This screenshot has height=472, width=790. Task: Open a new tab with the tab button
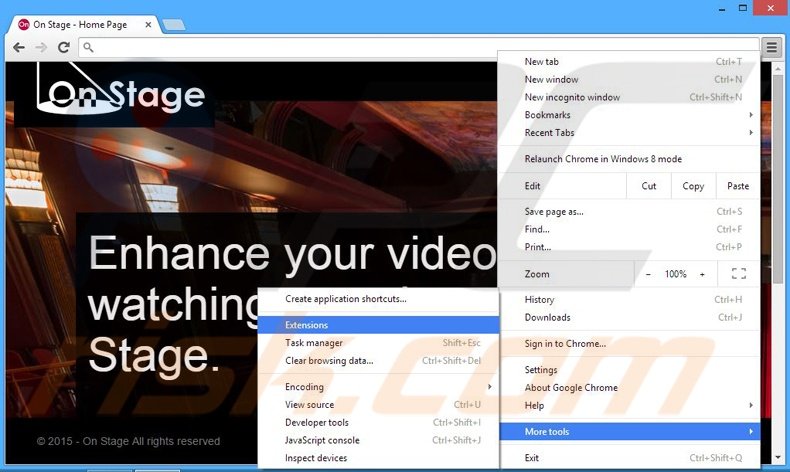pyautogui.click(x=174, y=24)
